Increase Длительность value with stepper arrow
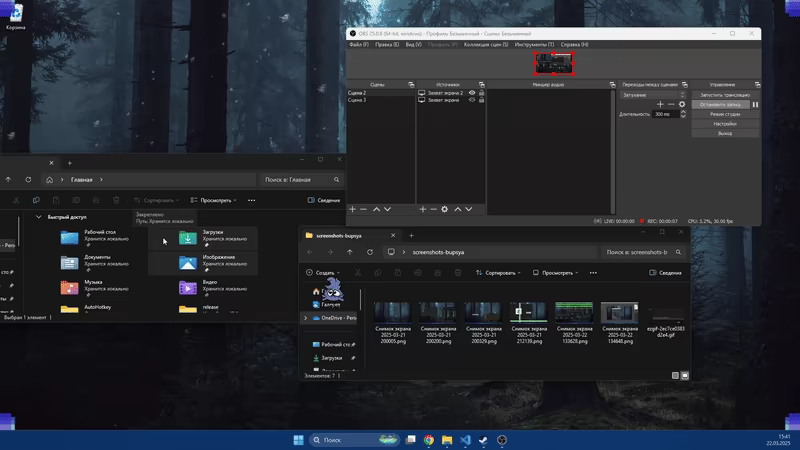Viewport: 800px width, 450px height. click(683, 112)
